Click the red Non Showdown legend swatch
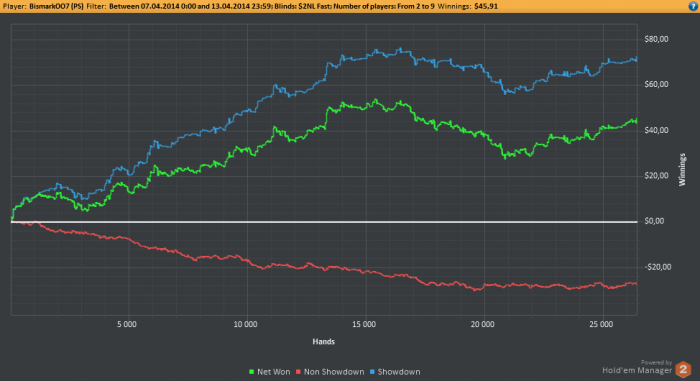700x381 pixels. click(x=298, y=372)
